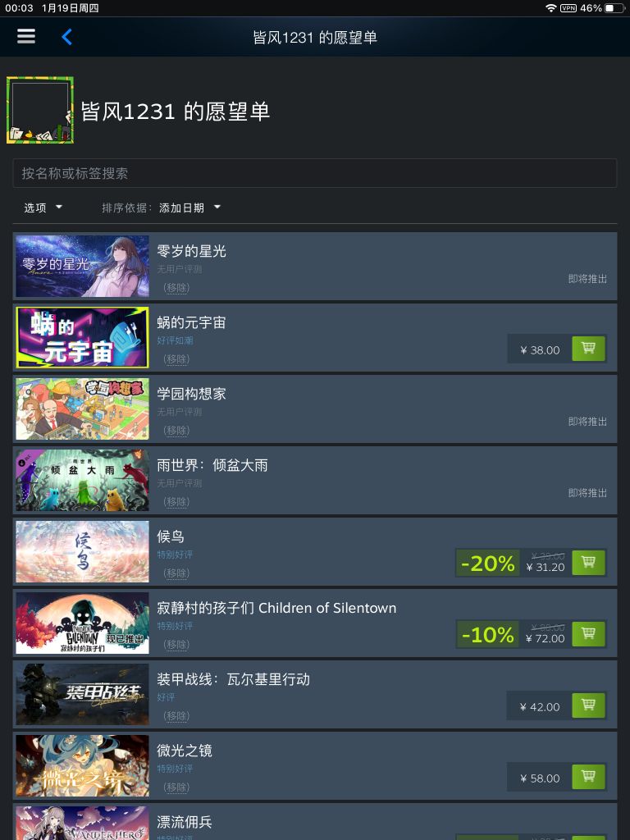The height and width of the screenshot is (840, 630).
Task: Remove 学园构想家 via its 移除 link
Action: [176, 431]
